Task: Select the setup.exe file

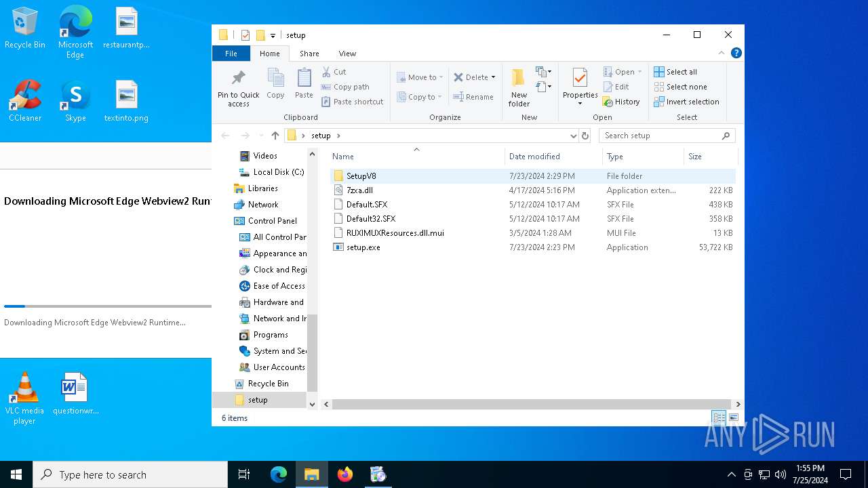Action: [x=533, y=247]
